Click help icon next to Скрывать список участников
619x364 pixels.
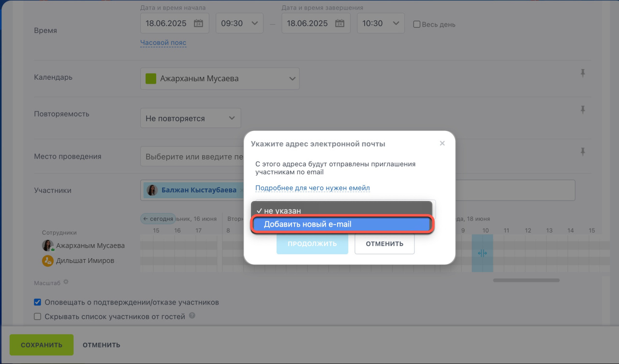pyautogui.click(x=192, y=316)
